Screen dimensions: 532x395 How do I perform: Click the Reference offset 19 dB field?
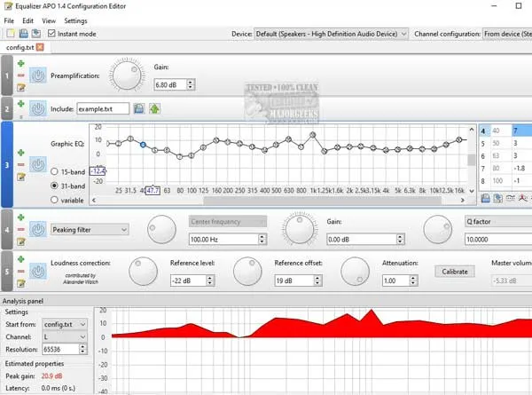(x=294, y=280)
